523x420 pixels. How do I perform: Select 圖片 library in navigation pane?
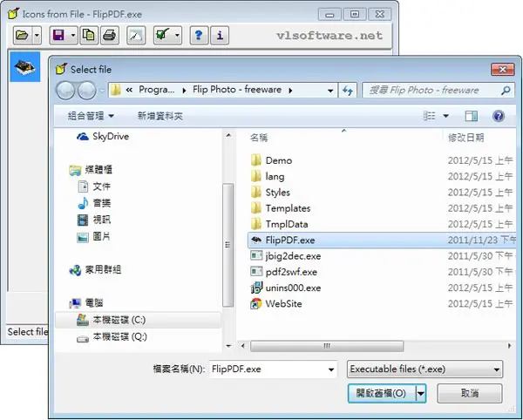coord(94,237)
